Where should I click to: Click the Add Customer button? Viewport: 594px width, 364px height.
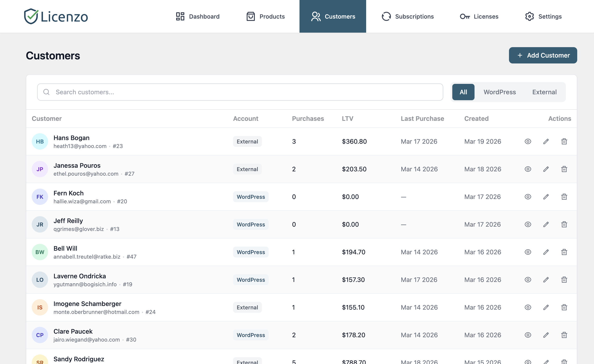[x=543, y=55]
